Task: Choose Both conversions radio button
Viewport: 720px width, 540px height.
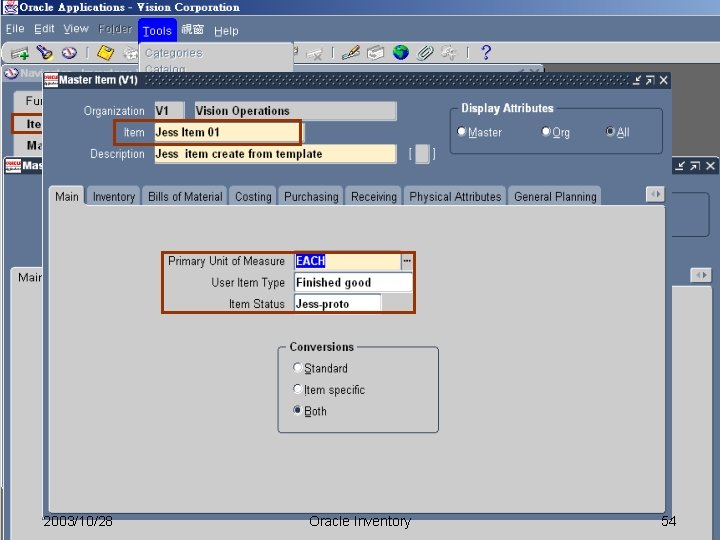Action: tap(297, 410)
